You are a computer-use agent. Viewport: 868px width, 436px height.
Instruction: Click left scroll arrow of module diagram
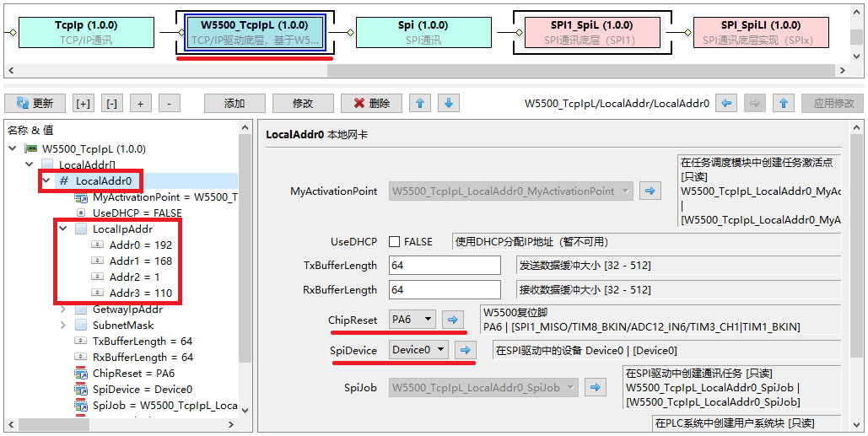(x=10, y=71)
